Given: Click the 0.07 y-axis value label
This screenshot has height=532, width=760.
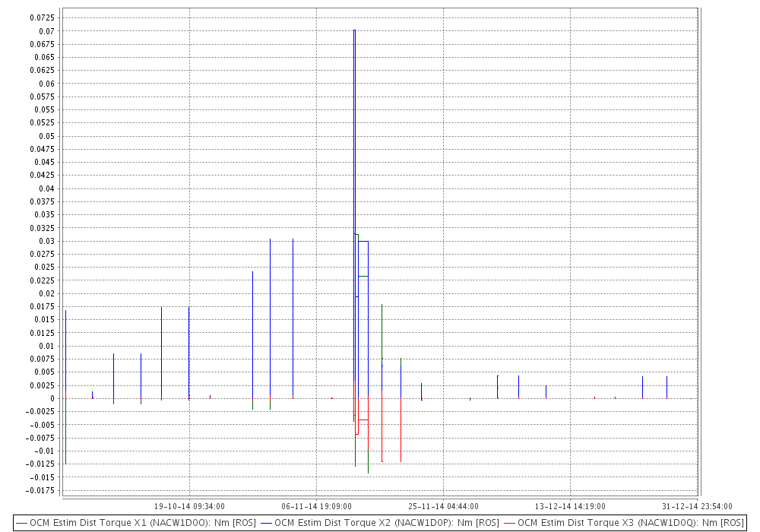Looking at the screenshot, I should tap(47, 31).
